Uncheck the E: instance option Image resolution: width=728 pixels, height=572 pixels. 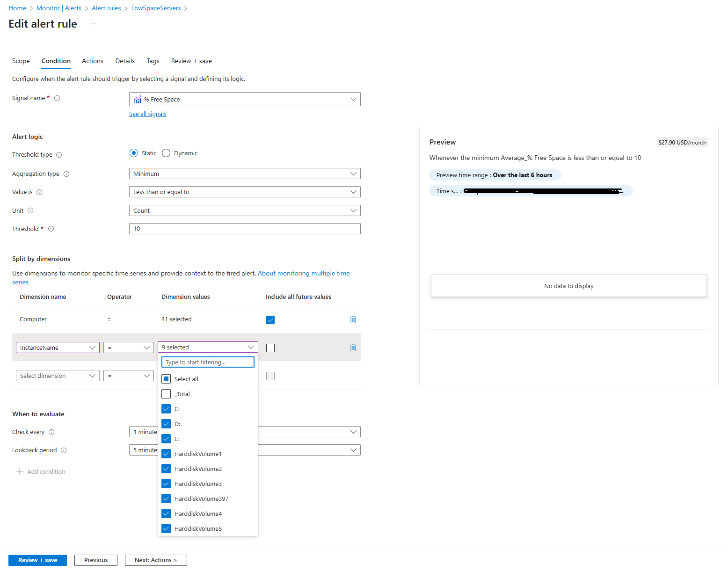pyautogui.click(x=166, y=439)
